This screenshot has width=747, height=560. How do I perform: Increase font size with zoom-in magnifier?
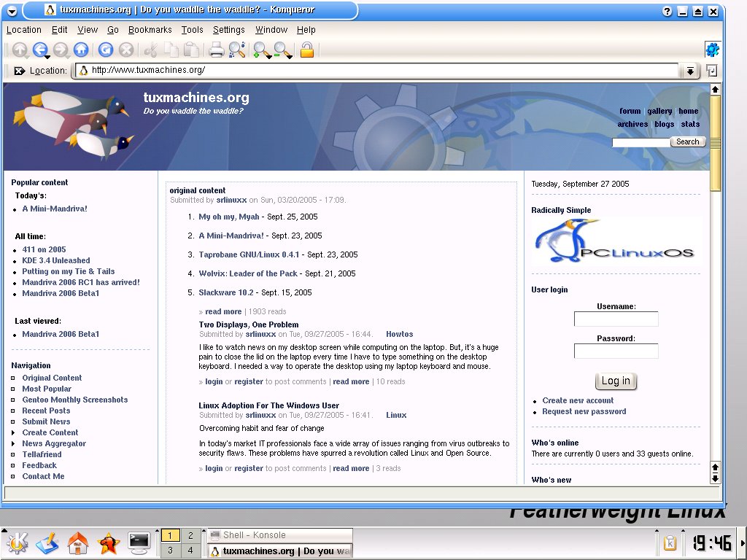261,50
